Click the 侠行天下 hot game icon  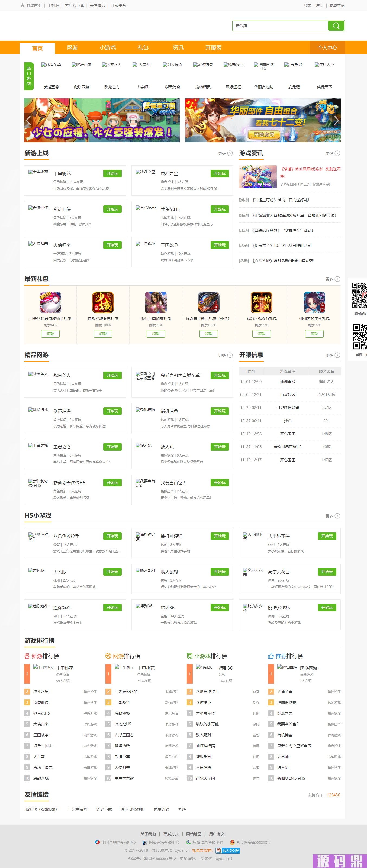tap(324, 64)
